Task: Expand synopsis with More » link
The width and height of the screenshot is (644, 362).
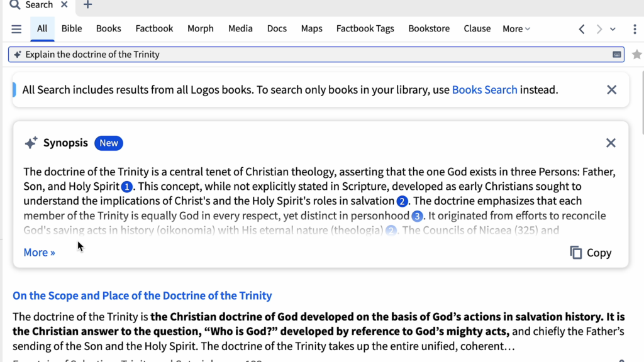Action: tap(39, 253)
